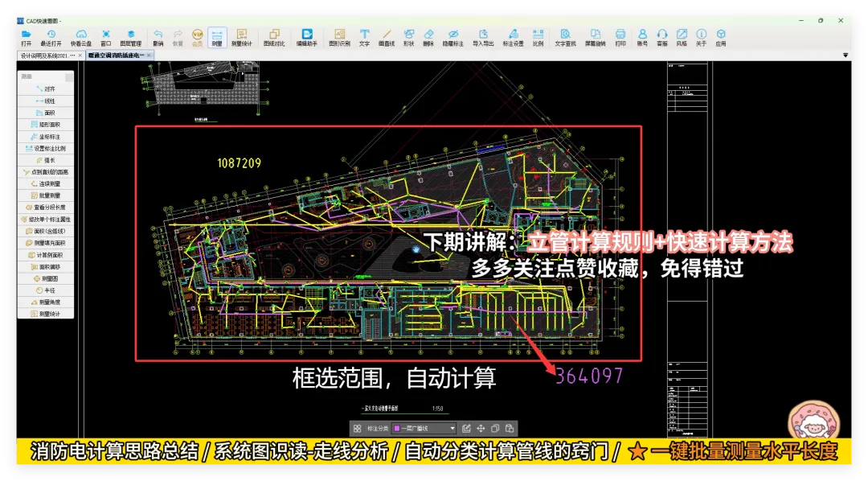Select 对齐 aligned measurement
This screenshot has height=481, width=868.
pyautogui.click(x=45, y=89)
